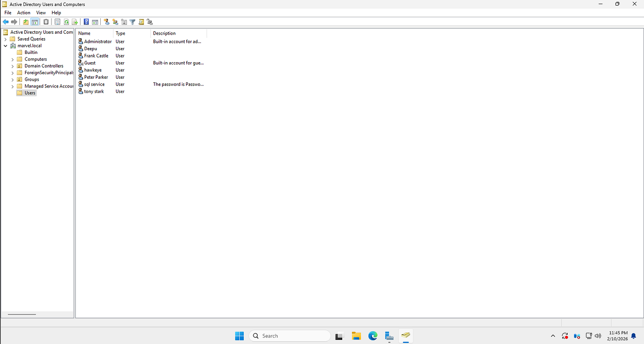Create a new organizational unit toolbar icon
The image size is (644, 344).
click(x=124, y=22)
